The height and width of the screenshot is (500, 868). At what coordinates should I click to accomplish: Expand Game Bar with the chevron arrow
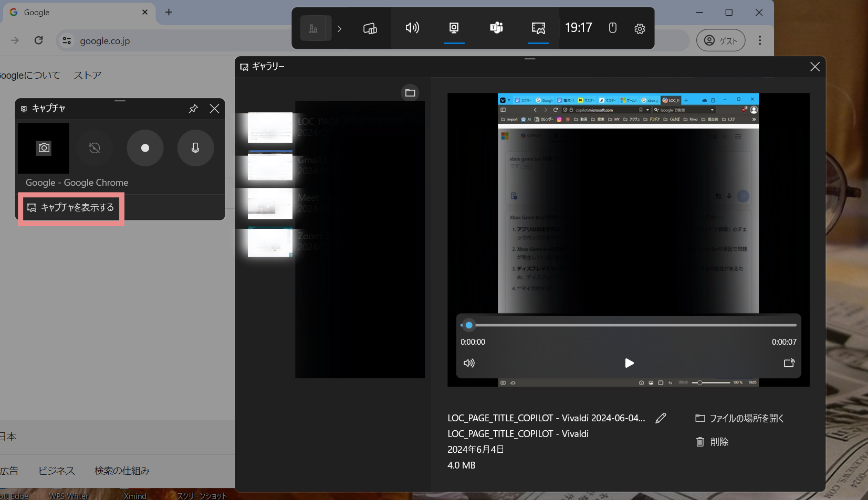[x=339, y=28]
